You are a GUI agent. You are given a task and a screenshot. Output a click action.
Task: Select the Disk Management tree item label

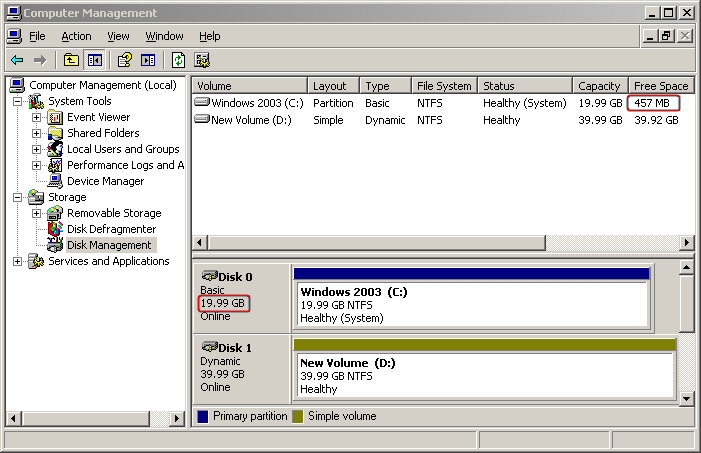click(110, 245)
